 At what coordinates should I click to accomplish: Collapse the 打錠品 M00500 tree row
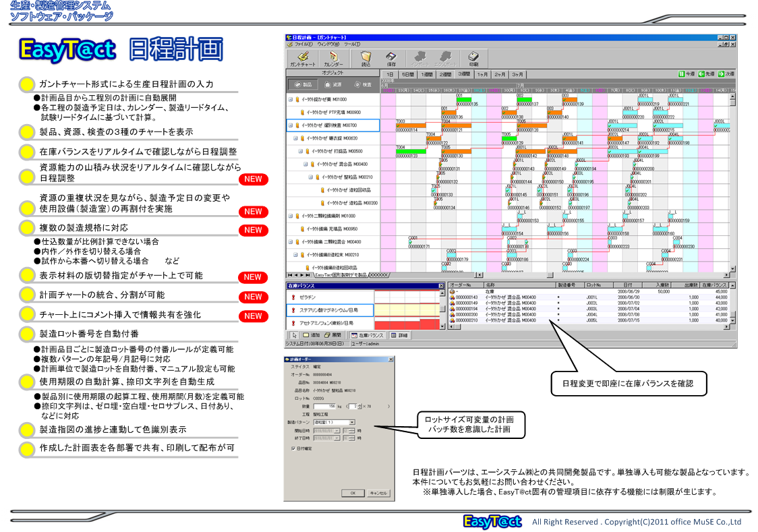click(301, 151)
